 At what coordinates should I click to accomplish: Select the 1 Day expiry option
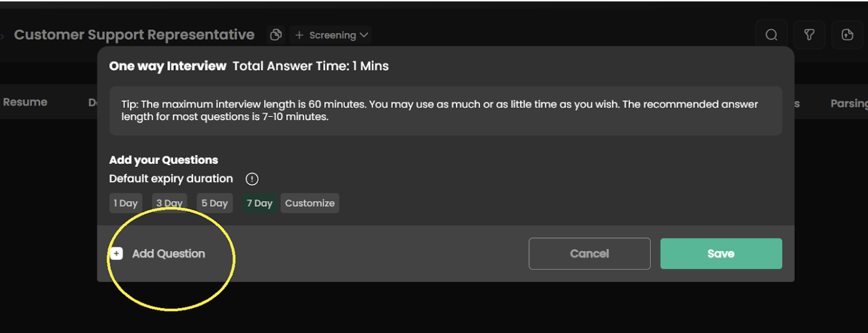125,203
